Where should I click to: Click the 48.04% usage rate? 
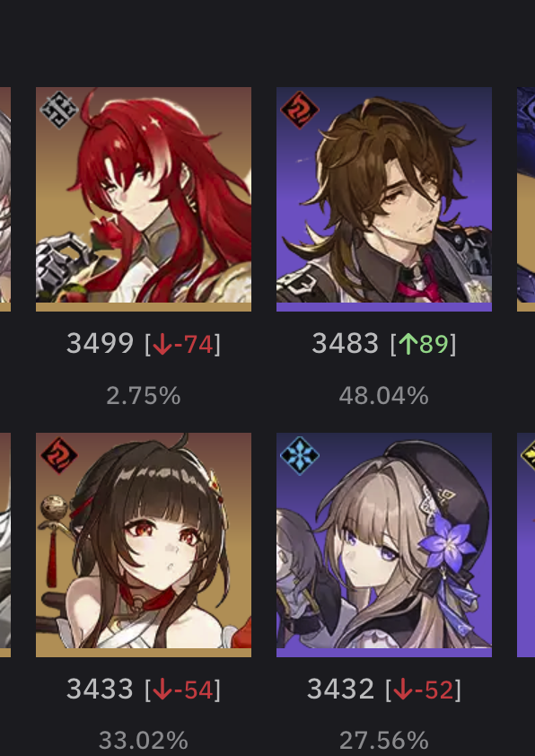coord(384,396)
